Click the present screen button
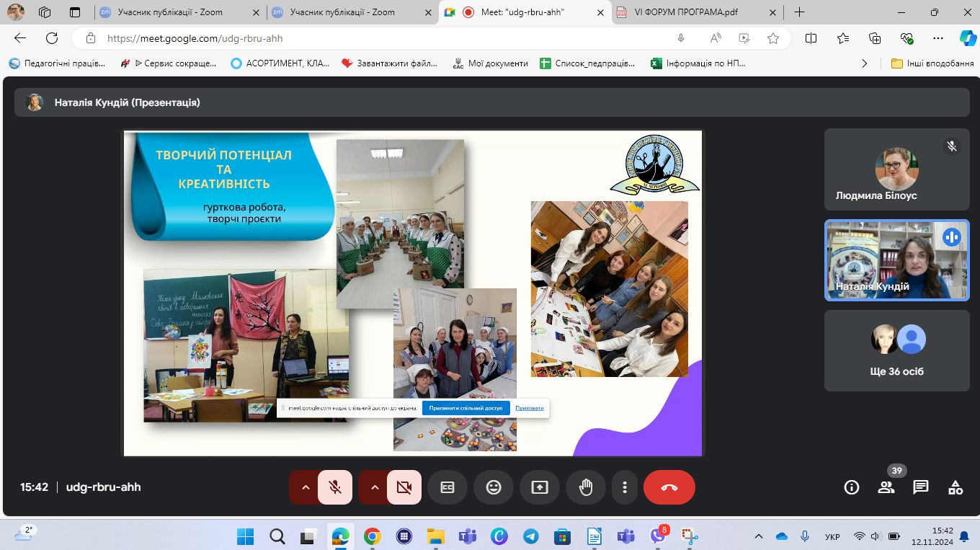The height and width of the screenshot is (550, 980). (x=540, y=487)
